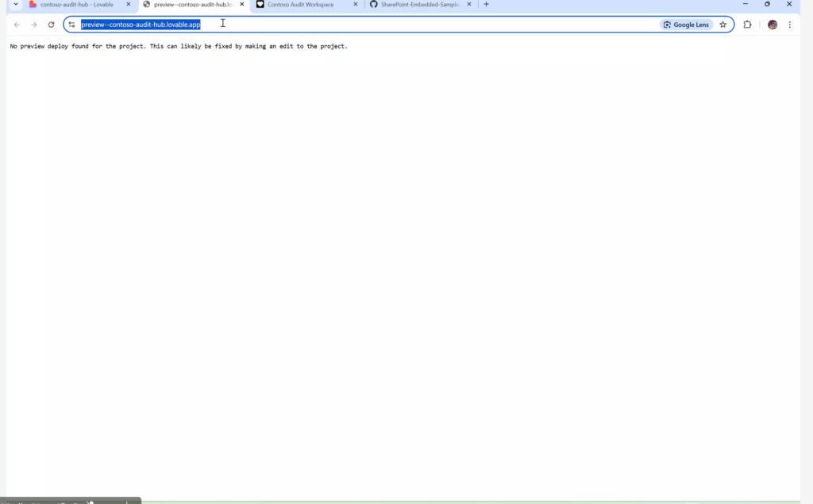Search page with Google Lens

pos(686,25)
